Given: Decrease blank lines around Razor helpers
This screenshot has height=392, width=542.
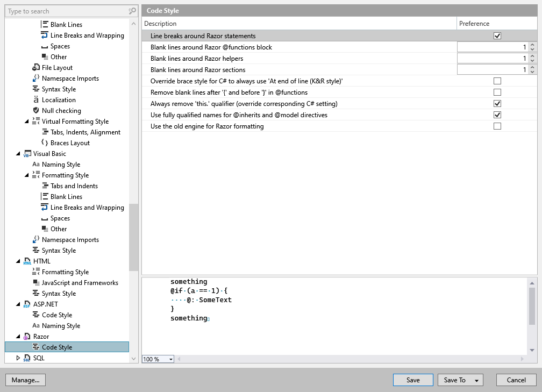Looking at the screenshot, I should click(532, 61).
